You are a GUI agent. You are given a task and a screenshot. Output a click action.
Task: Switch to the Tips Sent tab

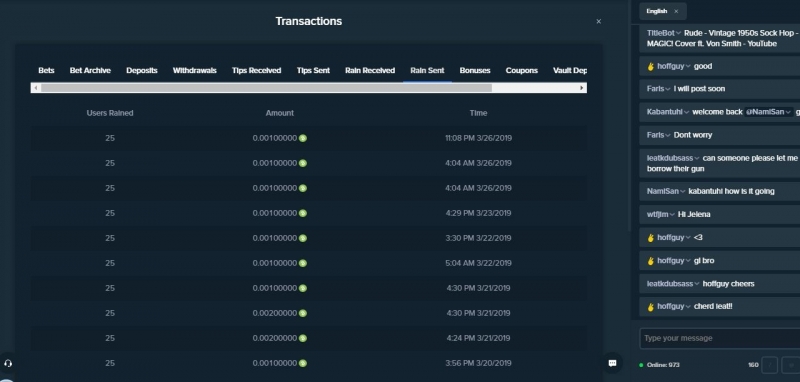click(x=313, y=70)
